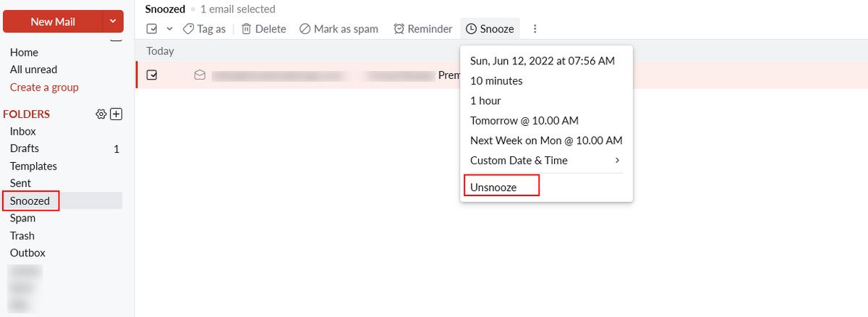This screenshot has width=868, height=317.
Task: Click the Snooze toolbar button
Action: [x=490, y=29]
